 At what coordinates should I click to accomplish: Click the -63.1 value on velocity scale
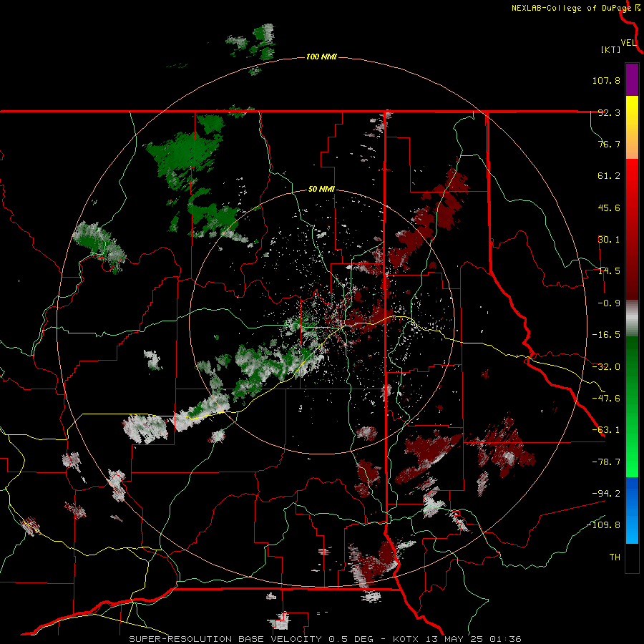pos(606,430)
